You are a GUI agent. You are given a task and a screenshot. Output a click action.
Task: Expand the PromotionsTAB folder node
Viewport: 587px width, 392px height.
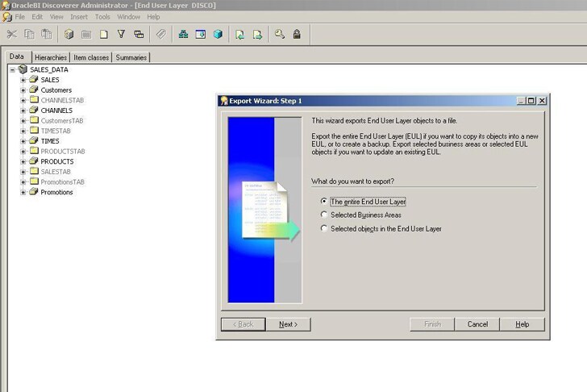[x=23, y=182]
